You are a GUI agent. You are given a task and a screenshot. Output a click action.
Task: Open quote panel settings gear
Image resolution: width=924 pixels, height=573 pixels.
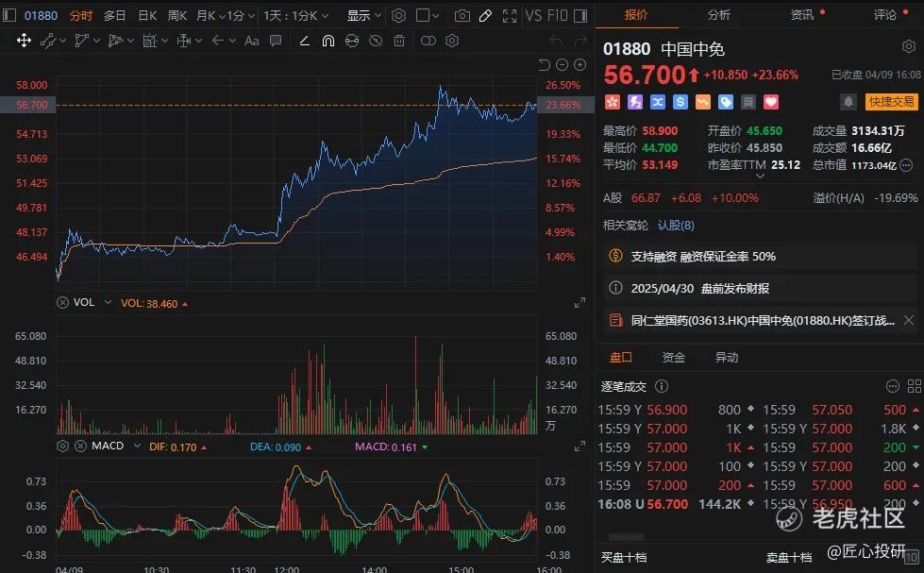pyautogui.click(x=909, y=46)
